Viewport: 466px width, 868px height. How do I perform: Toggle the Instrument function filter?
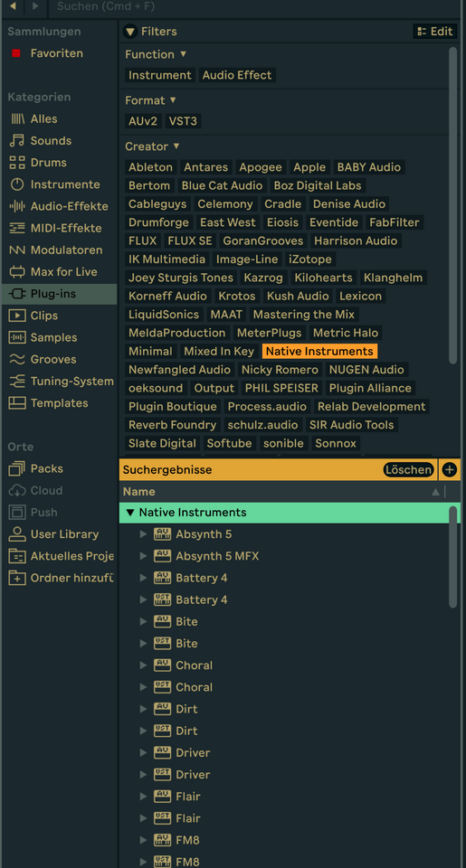pyautogui.click(x=159, y=75)
